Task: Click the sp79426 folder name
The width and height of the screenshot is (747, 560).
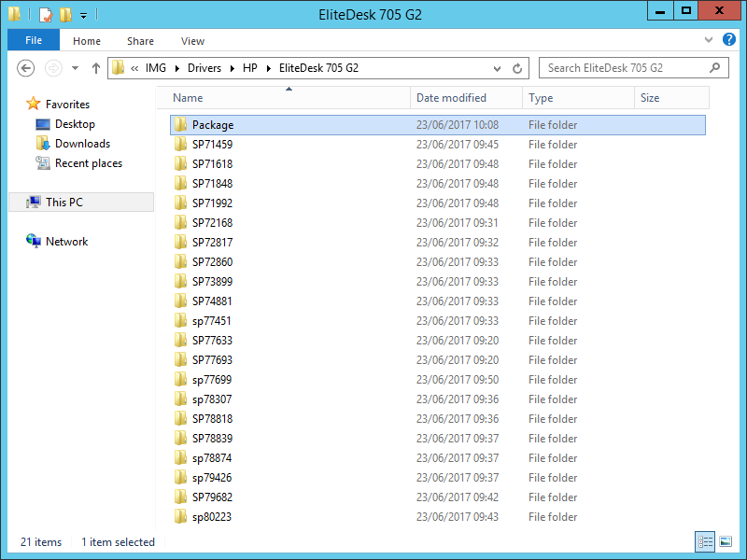Action: (212, 478)
